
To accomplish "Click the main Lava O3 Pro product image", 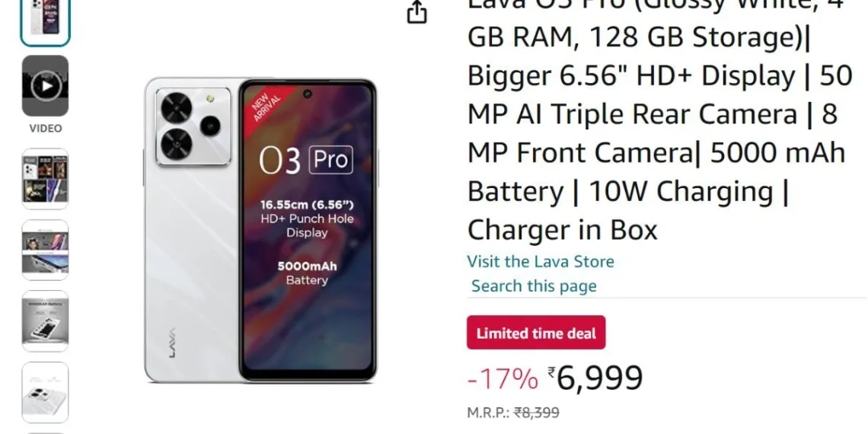I will (260, 230).
